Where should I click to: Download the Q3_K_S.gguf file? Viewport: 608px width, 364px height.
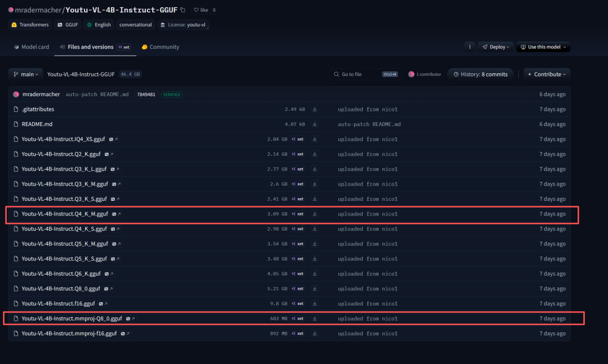[315, 199]
